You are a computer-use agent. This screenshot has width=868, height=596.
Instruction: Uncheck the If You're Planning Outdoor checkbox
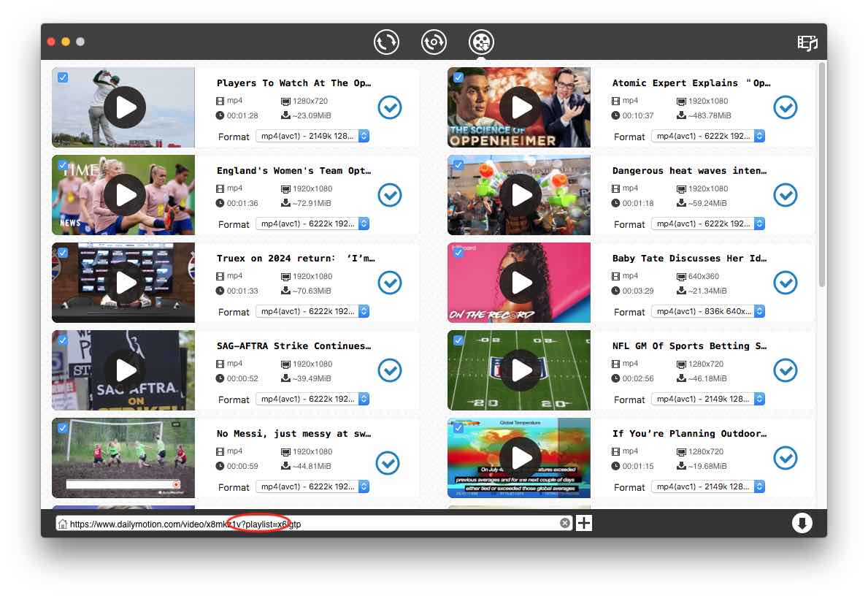458,427
